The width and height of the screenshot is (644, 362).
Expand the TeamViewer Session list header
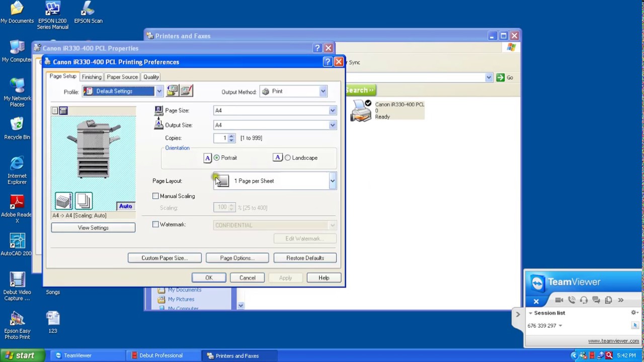(x=530, y=313)
